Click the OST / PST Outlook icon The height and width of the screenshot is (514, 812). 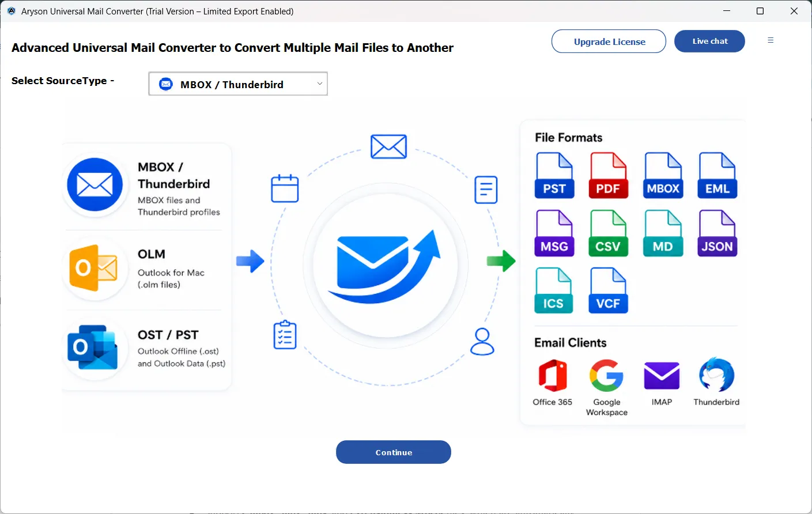92,347
